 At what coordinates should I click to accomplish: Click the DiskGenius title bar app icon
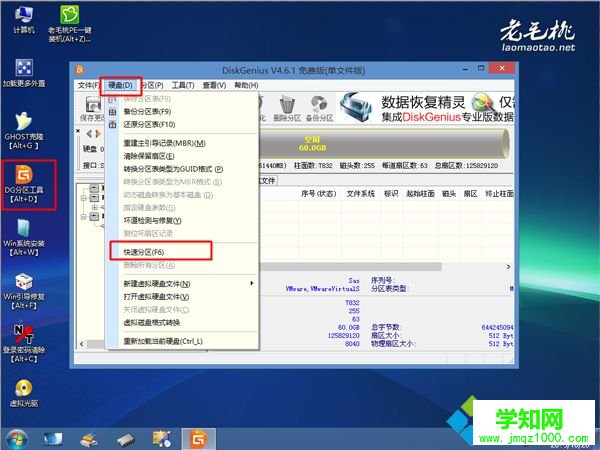point(80,70)
